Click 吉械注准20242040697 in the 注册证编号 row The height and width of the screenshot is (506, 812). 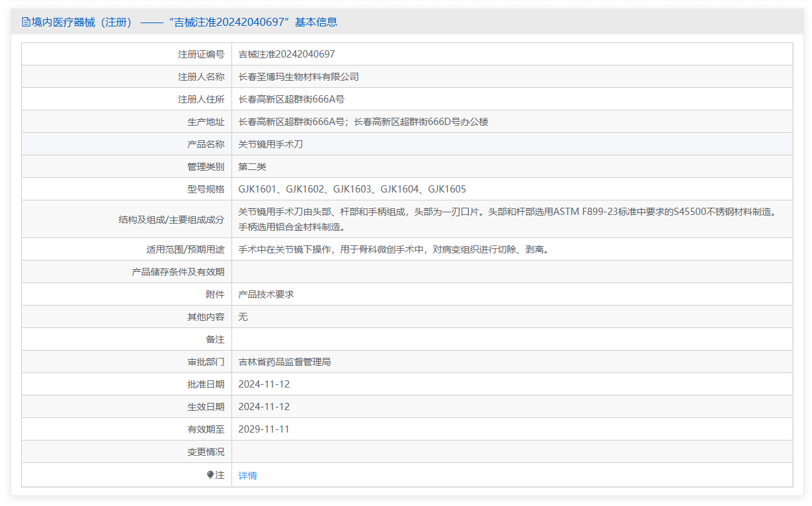pos(287,54)
